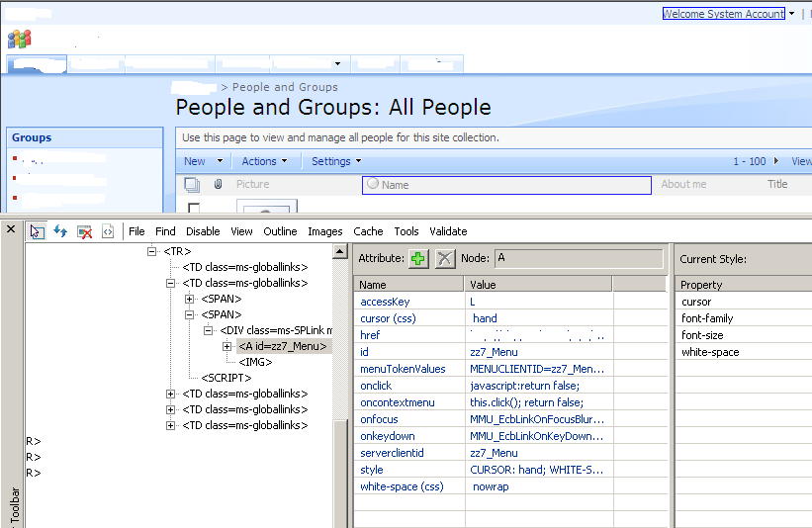This screenshot has height=528, width=812.
Task: Go to next page arrow after 1 - 100
Action: point(775,161)
